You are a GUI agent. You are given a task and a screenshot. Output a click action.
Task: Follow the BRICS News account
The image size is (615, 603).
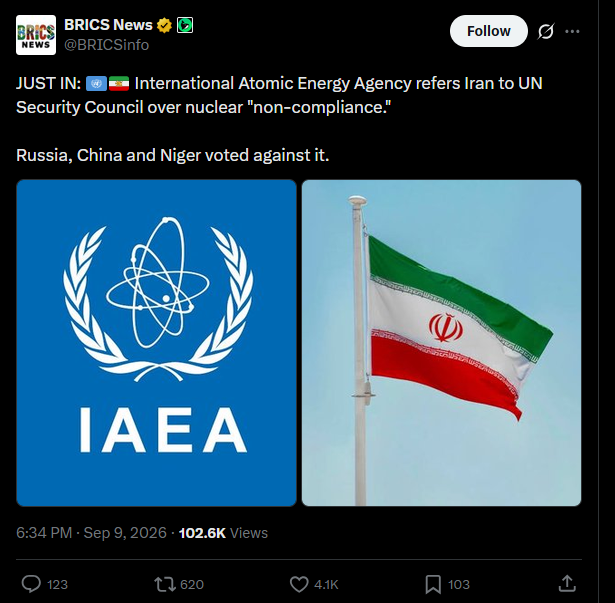coord(489,31)
